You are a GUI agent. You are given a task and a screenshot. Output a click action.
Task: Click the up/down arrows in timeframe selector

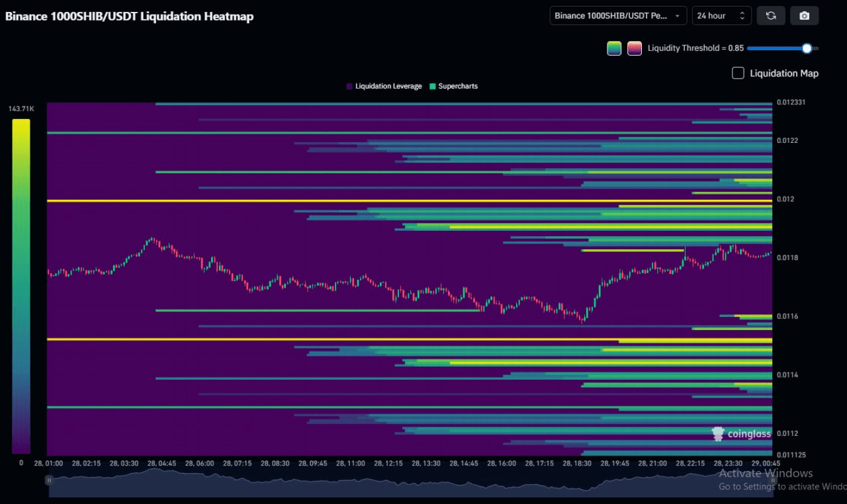click(x=742, y=16)
